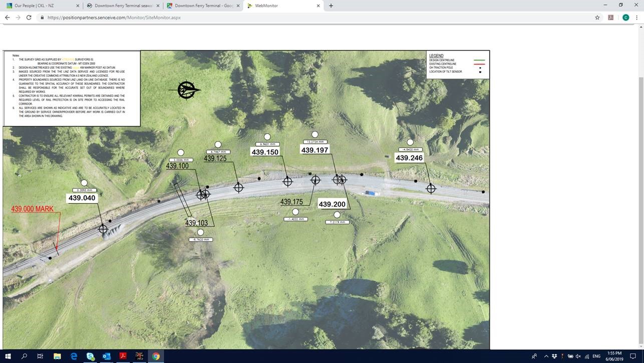
Task: Unmute the speaker icon in the system tray
Action: click(x=577, y=356)
